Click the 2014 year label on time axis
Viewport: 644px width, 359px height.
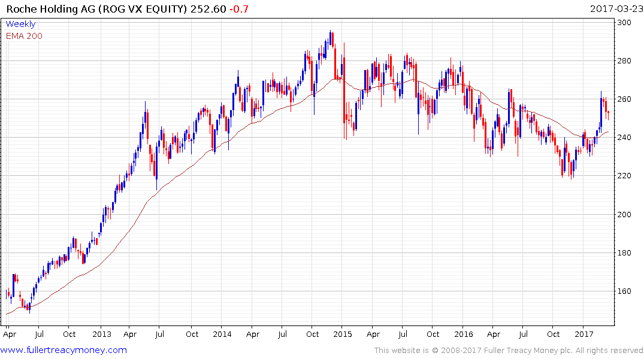pos(222,334)
